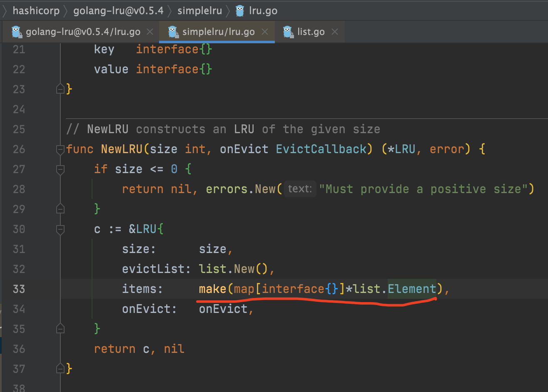Viewport: 548px width, 392px height.
Task: Collapse the NewLRU function at line 26
Action: [x=60, y=149]
